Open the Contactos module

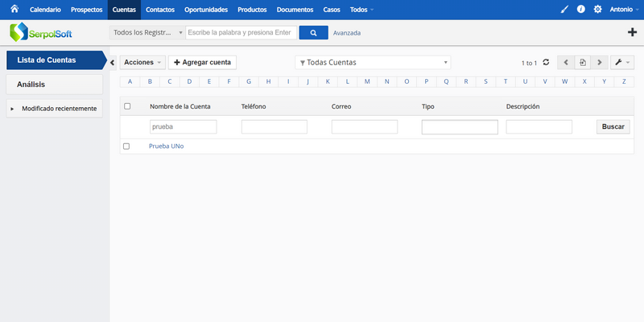(160, 10)
